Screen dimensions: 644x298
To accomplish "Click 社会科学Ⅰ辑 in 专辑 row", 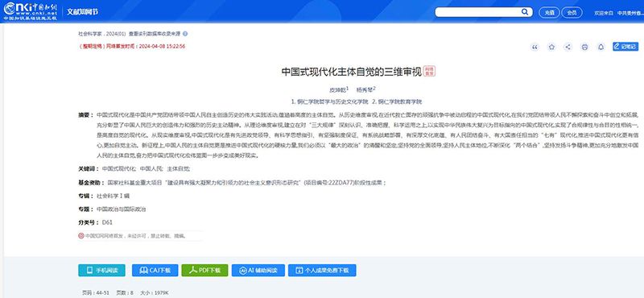I will click(x=113, y=196).
